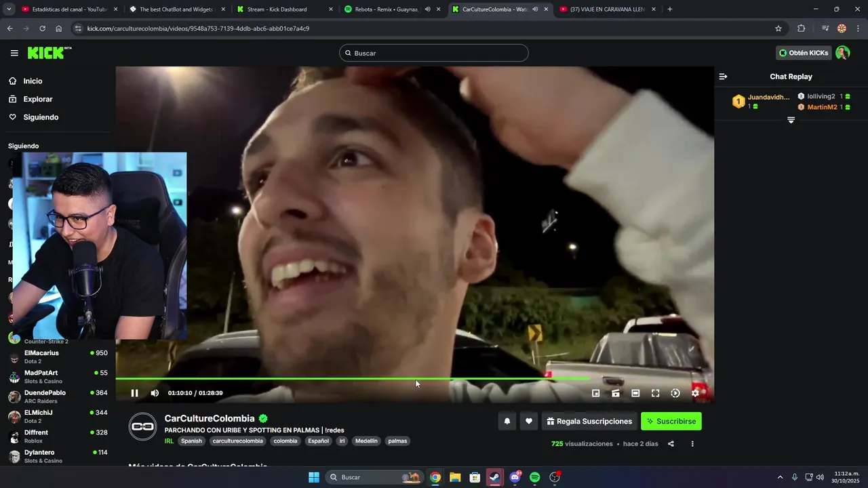Share this video

pyautogui.click(x=671, y=444)
